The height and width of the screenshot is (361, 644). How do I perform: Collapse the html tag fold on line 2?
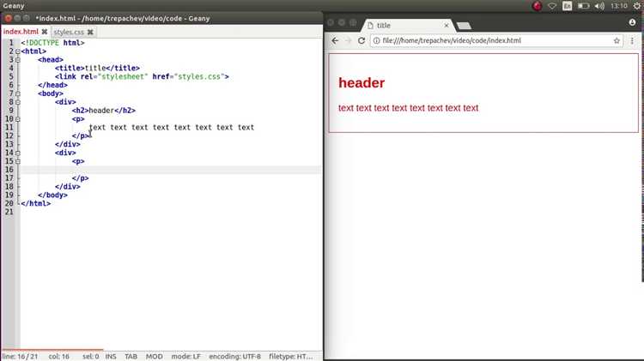[x=17, y=51]
